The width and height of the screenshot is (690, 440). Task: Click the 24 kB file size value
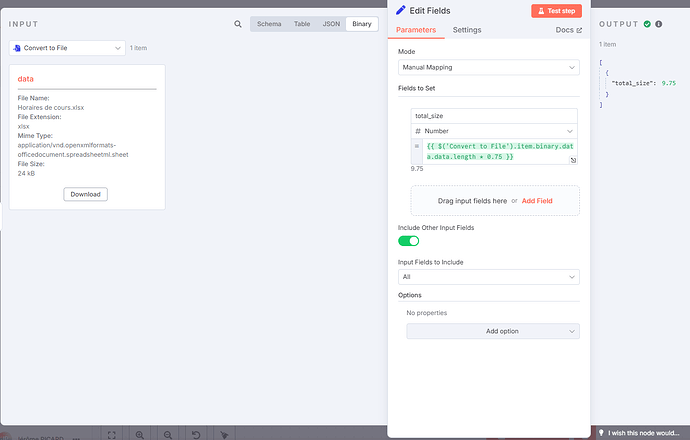click(x=26, y=173)
